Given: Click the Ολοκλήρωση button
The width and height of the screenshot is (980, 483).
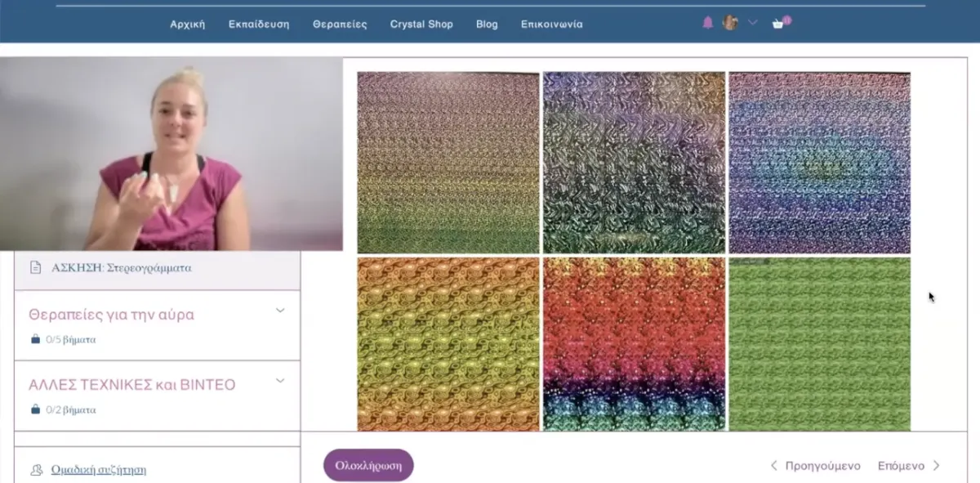Looking at the screenshot, I should pyautogui.click(x=368, y=465).
